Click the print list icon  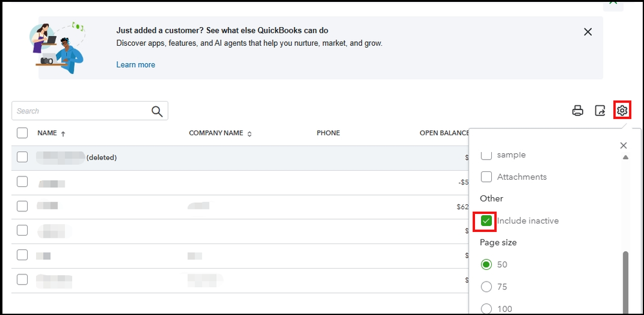tap(578, 111)
